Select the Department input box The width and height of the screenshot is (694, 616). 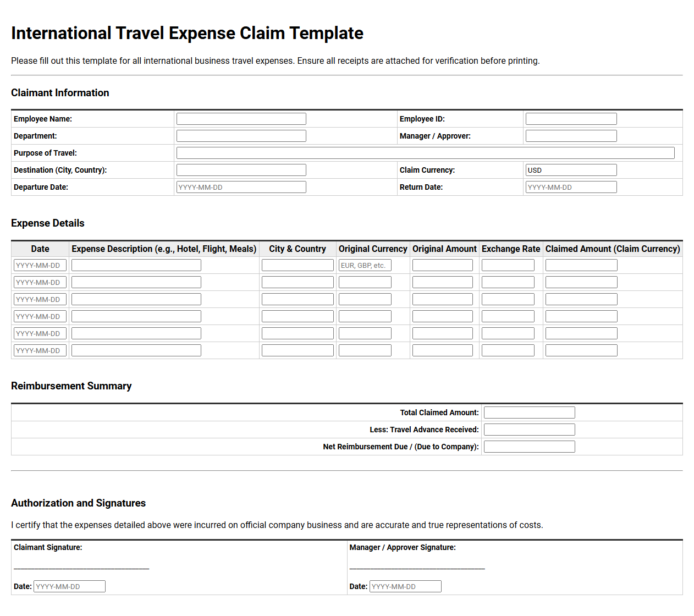(x=241, y=136)
